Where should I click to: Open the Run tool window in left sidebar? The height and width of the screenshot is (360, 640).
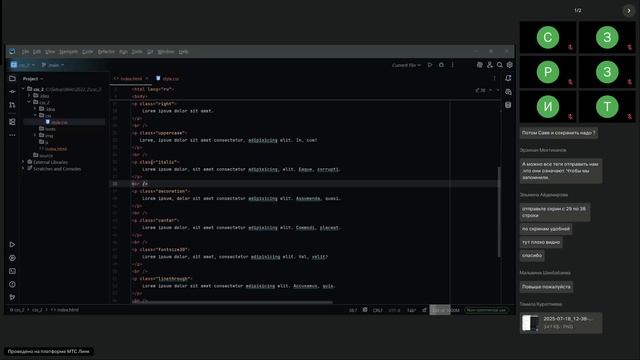click(12, 244)
